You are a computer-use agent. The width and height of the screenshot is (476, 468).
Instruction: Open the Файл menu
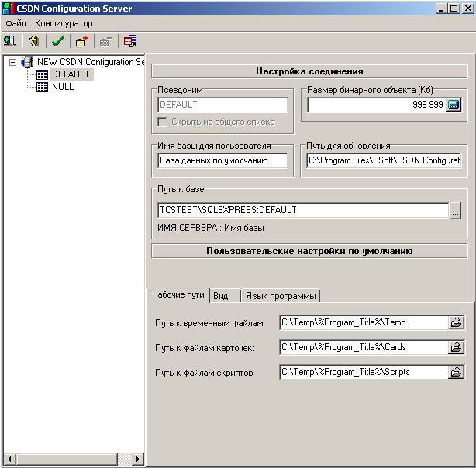(x=16, y=23)
